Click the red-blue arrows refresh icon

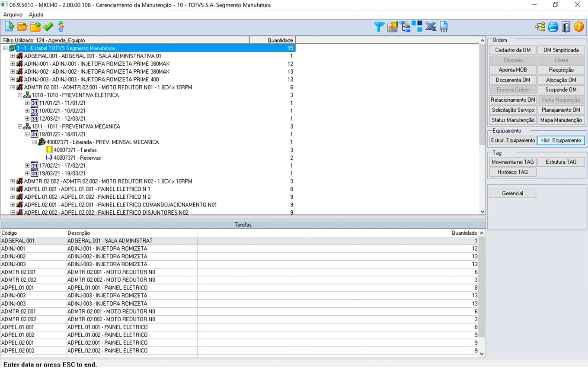61,27
